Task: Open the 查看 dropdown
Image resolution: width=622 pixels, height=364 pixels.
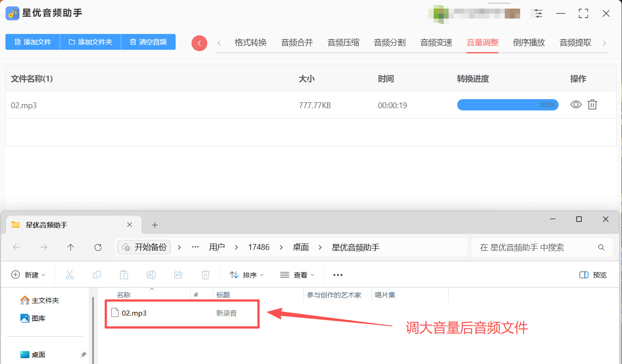Action: coord(297,275)
